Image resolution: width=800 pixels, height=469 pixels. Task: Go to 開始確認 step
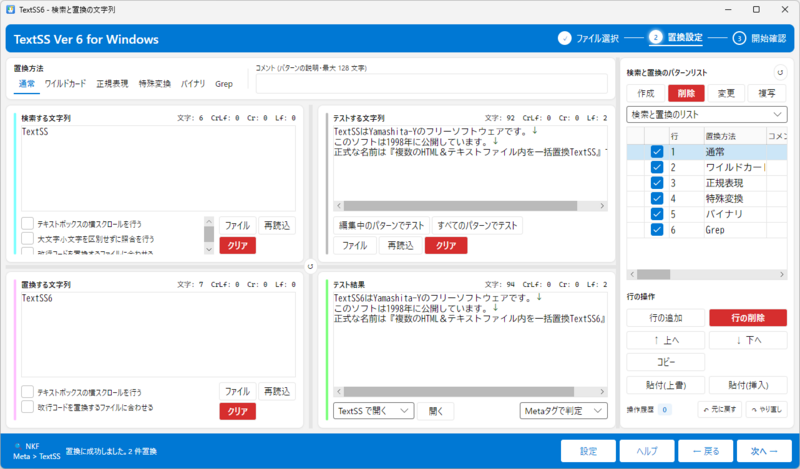pyautogui.click(x=760, y=38)
